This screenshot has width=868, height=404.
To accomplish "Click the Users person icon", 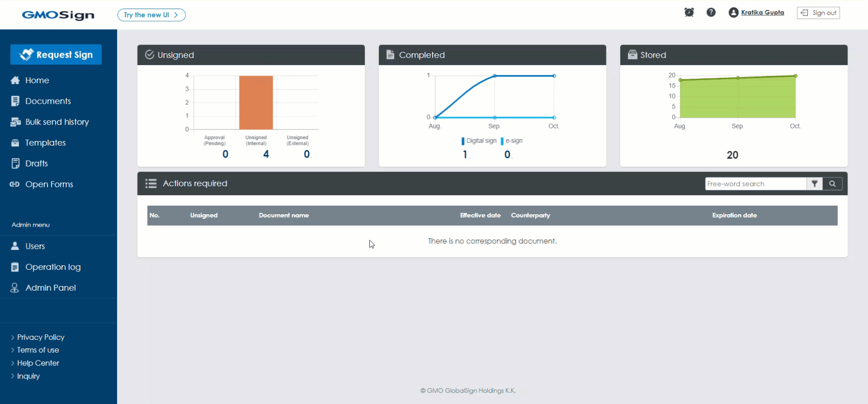I will pos(15,246).
